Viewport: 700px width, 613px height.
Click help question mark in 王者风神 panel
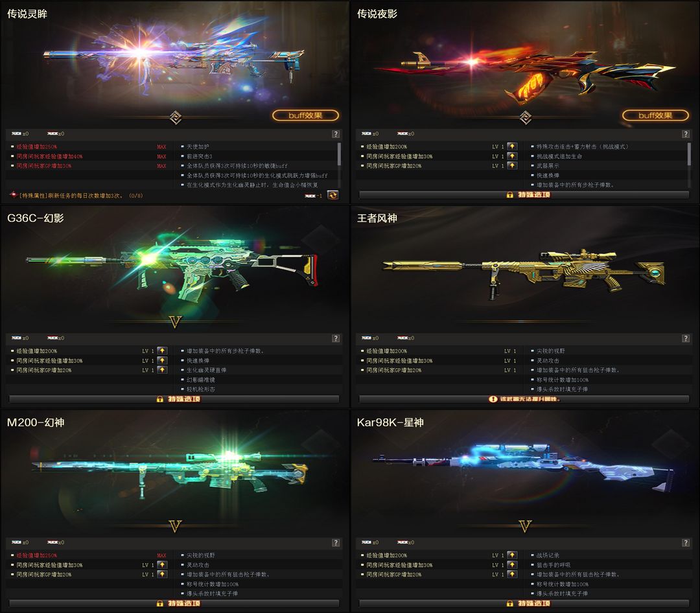pos(686,338)
